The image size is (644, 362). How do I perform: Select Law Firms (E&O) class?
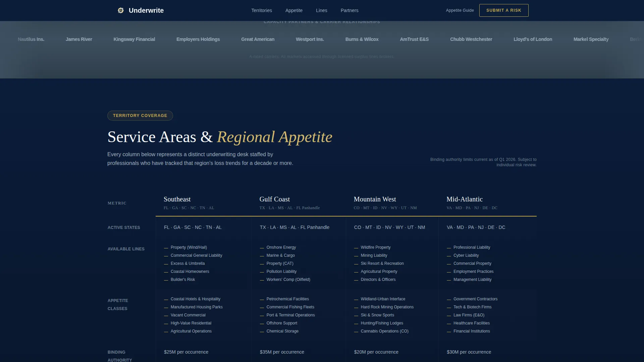click(469, 315)
